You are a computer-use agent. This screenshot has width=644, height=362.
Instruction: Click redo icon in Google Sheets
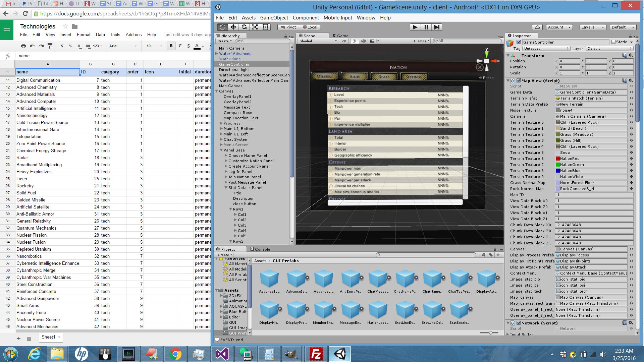41,46
